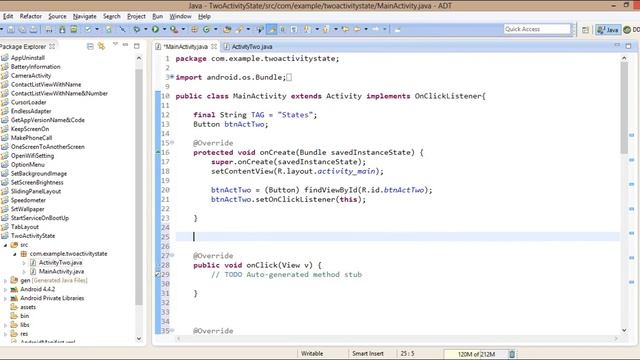
Task: Create a new Java package from toolbar
Action: point(194,29)
